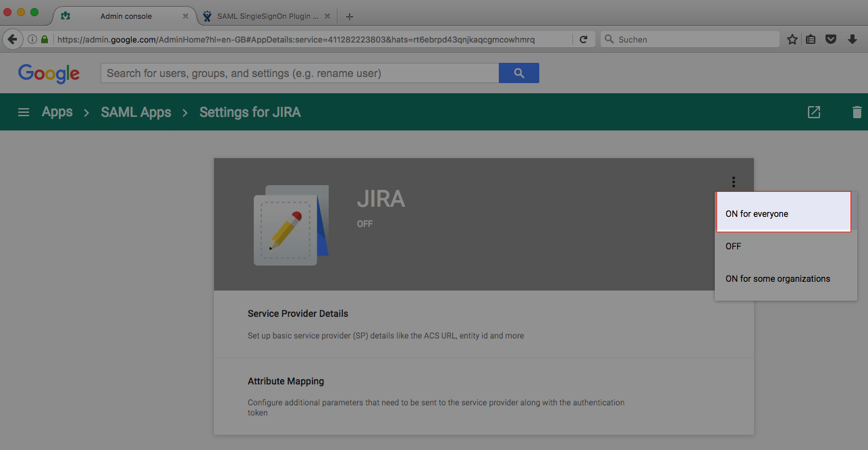Go to Apps breadcrumb
The width and height of the screenshot is (868, 450).
[57, 112]
